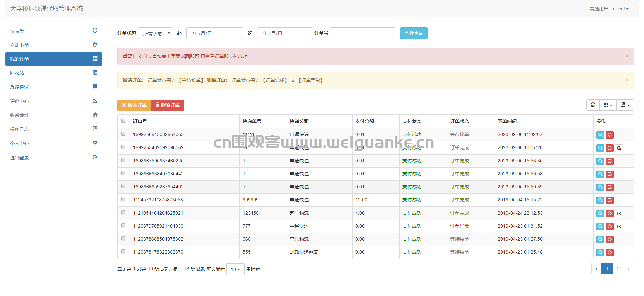
Task: Open the export data dropdown
Action: point(625,105)
